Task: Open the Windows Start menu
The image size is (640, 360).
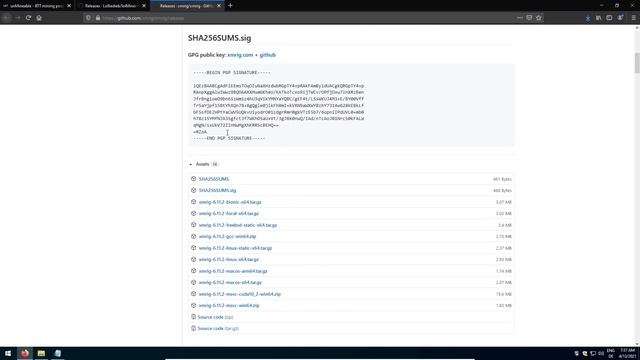Action: tap(8, 353)
